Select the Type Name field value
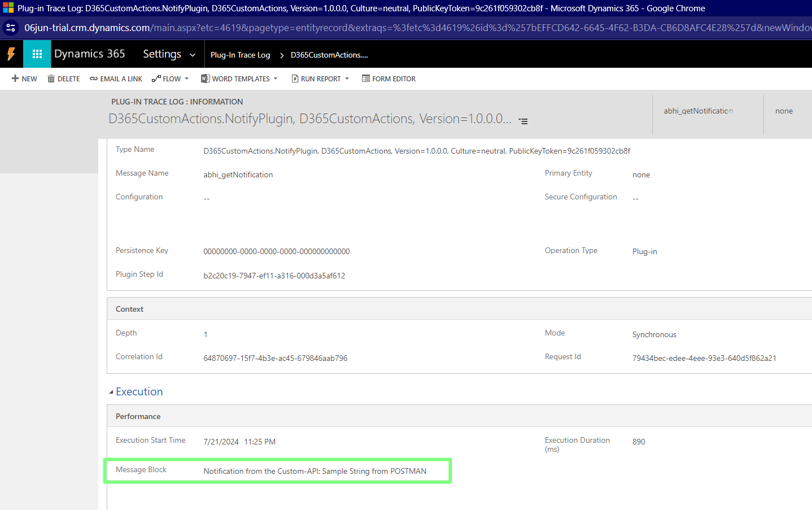 417,151
